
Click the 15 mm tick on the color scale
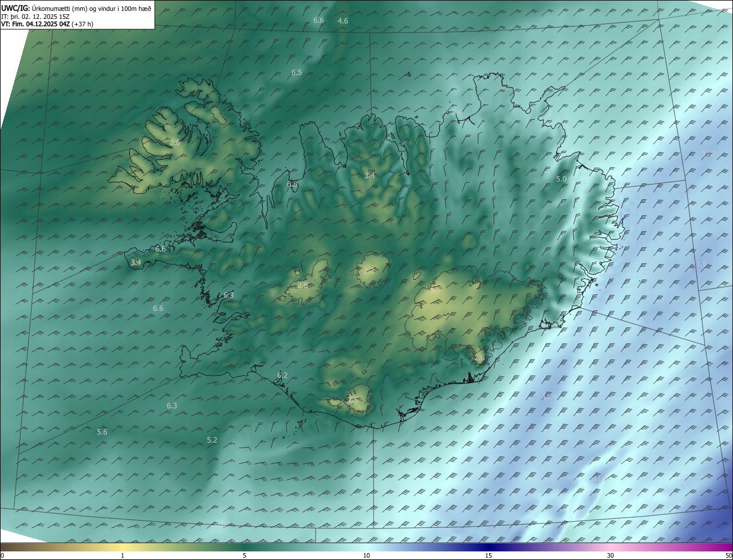[488, 555]
